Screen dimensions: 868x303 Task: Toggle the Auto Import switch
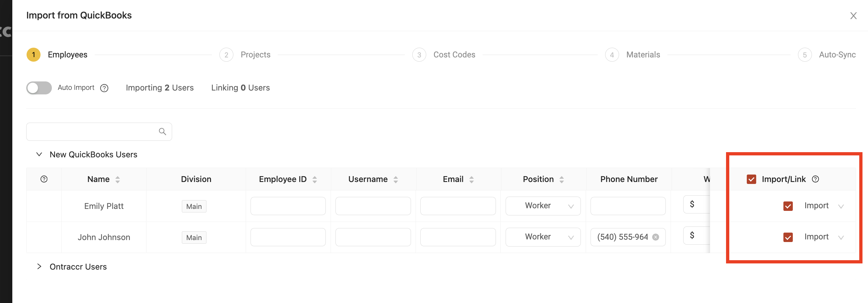[39, 88]
